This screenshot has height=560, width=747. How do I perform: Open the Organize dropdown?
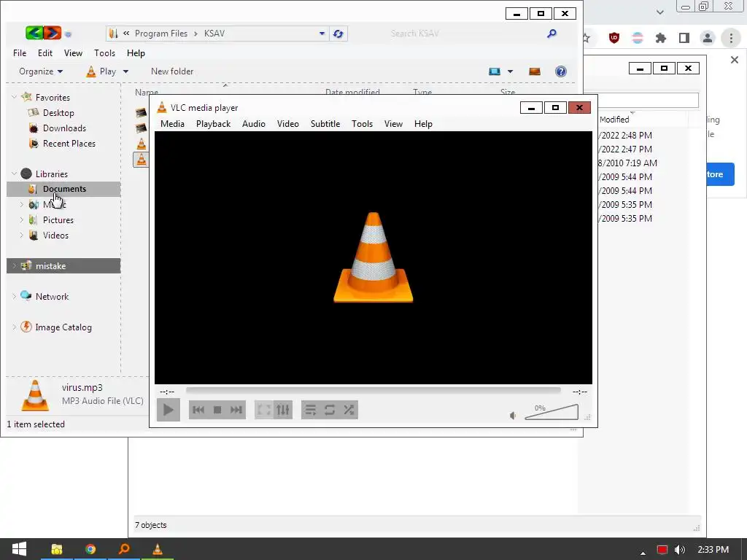tap(41, 71)
